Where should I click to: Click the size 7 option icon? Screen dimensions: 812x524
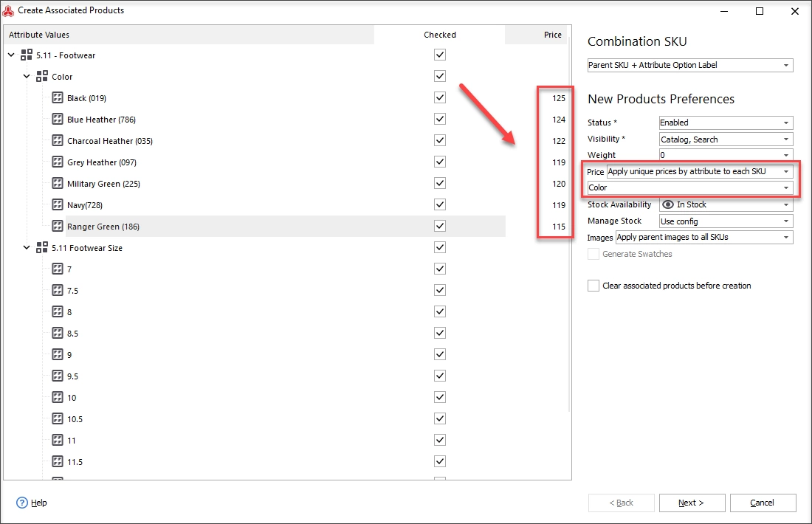(58, 269)
